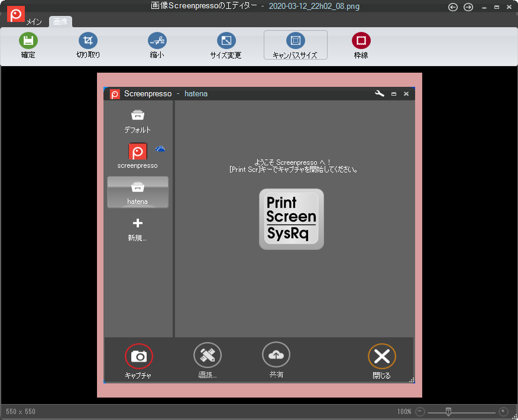Click the キャプチャ camera icon in captured image
The width and height of the screenshot is (518, 420).
(x=139, y=356)
